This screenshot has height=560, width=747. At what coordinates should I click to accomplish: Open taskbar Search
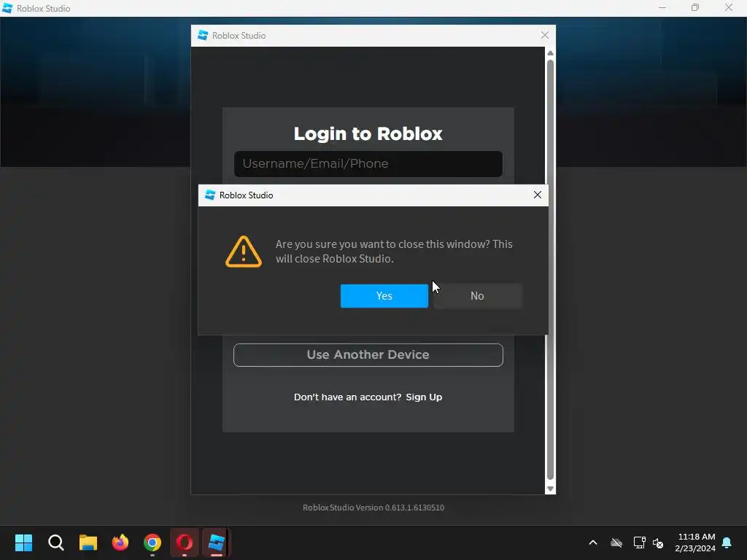pos(55,542)
